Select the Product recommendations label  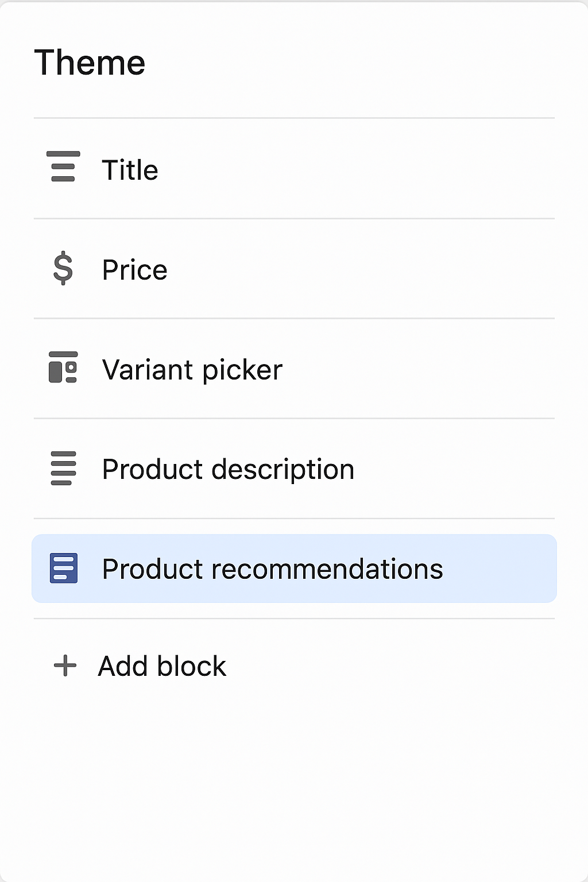pyautogui.click(x=272, y=569)
